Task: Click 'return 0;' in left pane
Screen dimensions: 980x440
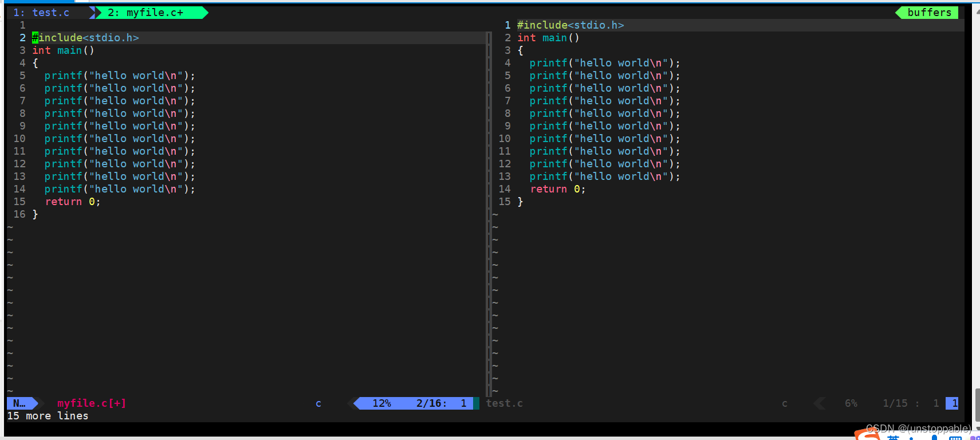Action: (73, 202)
